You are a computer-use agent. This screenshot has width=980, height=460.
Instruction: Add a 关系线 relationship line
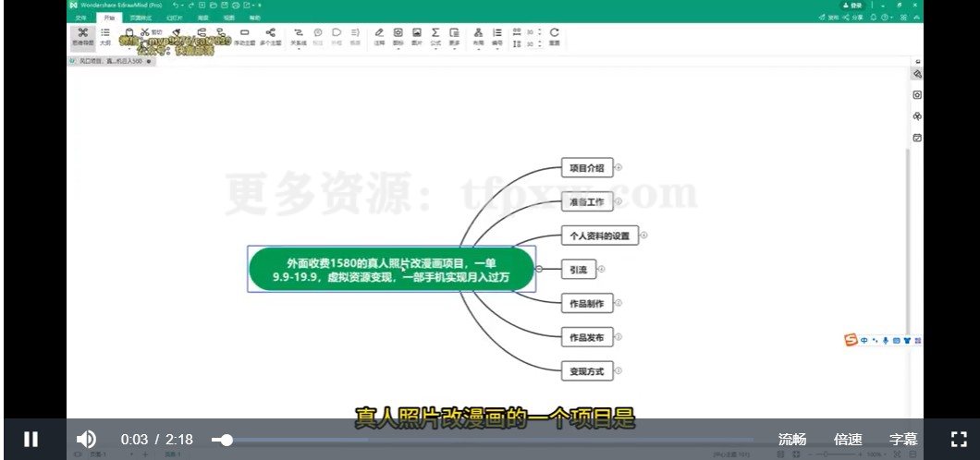298,37
